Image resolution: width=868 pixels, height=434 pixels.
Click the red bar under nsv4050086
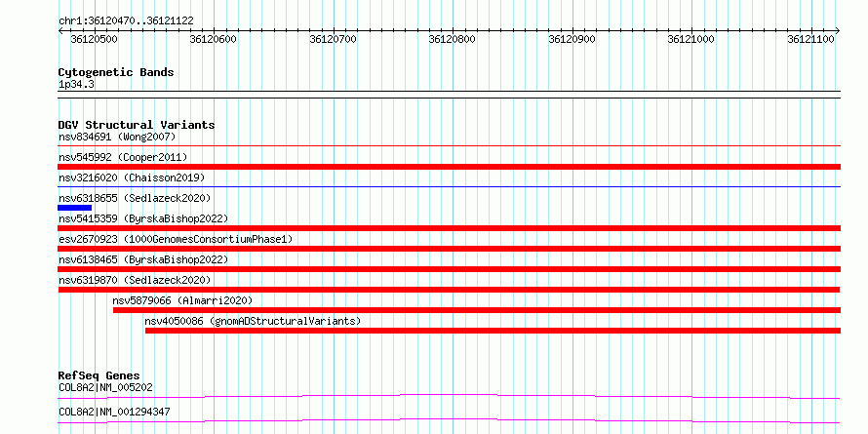493,331
